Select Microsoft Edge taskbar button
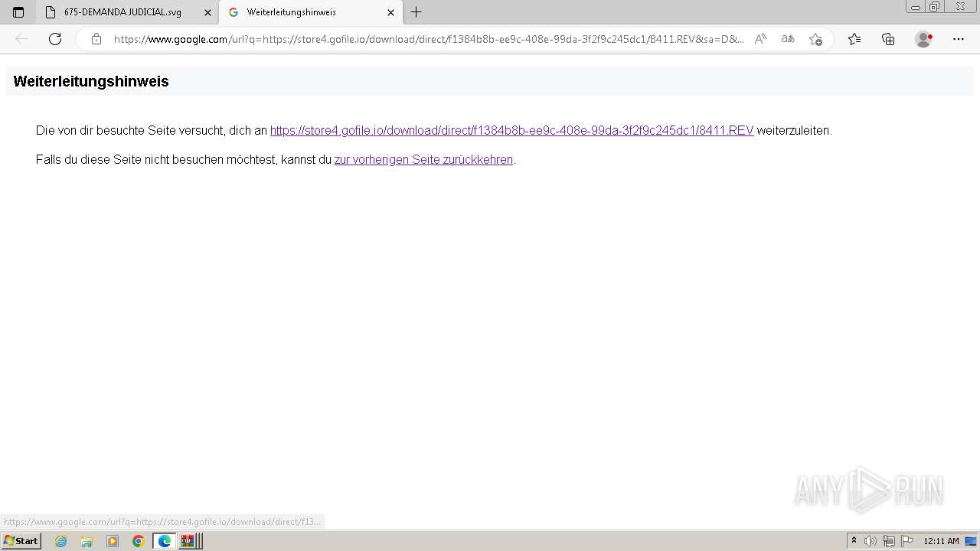 click(165, 541)
